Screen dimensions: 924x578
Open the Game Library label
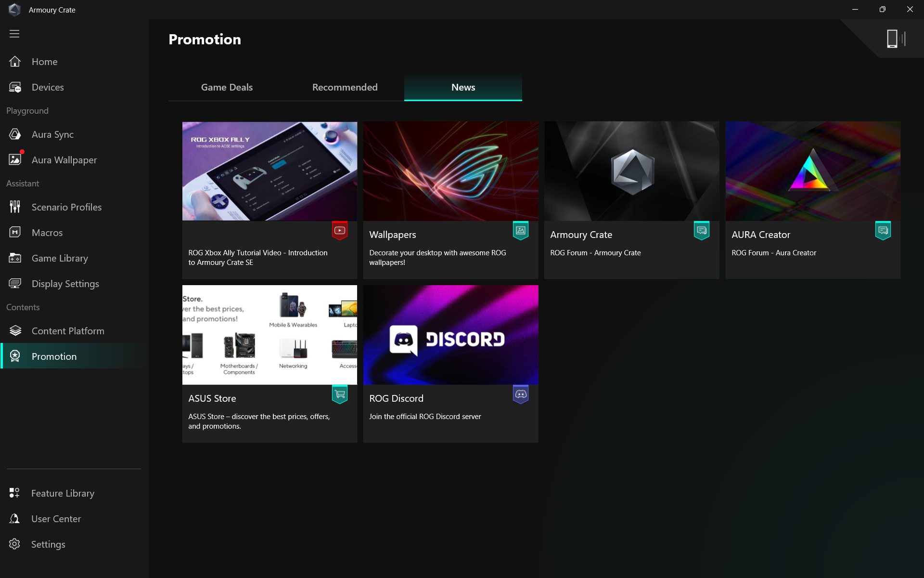coord(60,258)
